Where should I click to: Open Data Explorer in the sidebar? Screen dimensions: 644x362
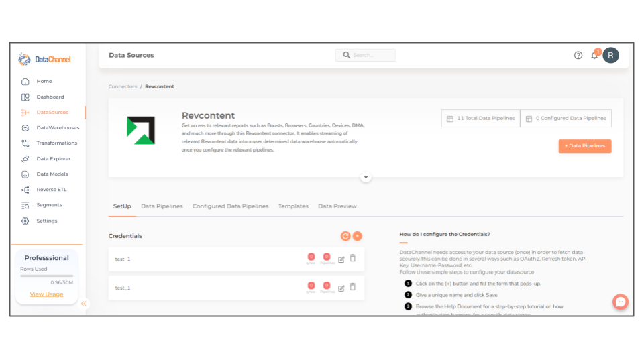54,158
